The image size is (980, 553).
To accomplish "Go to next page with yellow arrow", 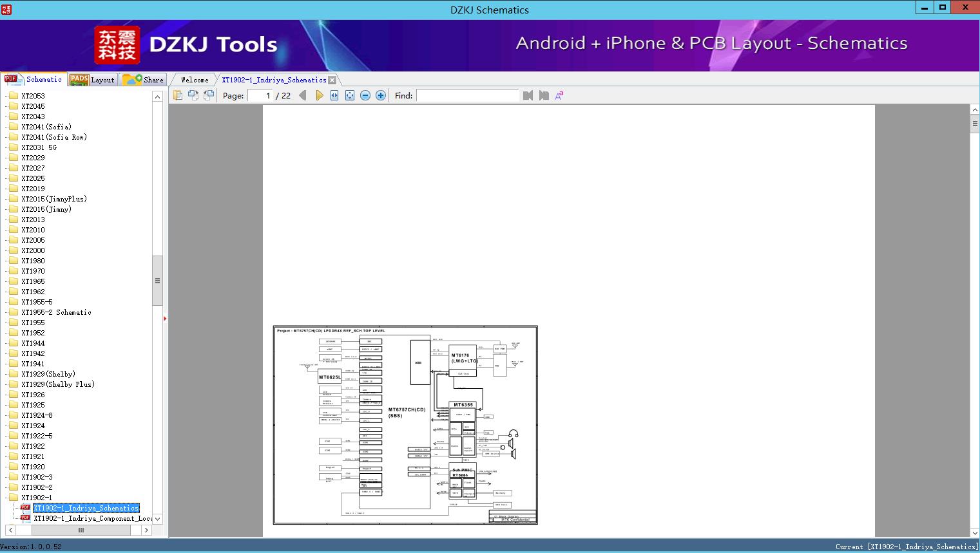I will (319, 95).
